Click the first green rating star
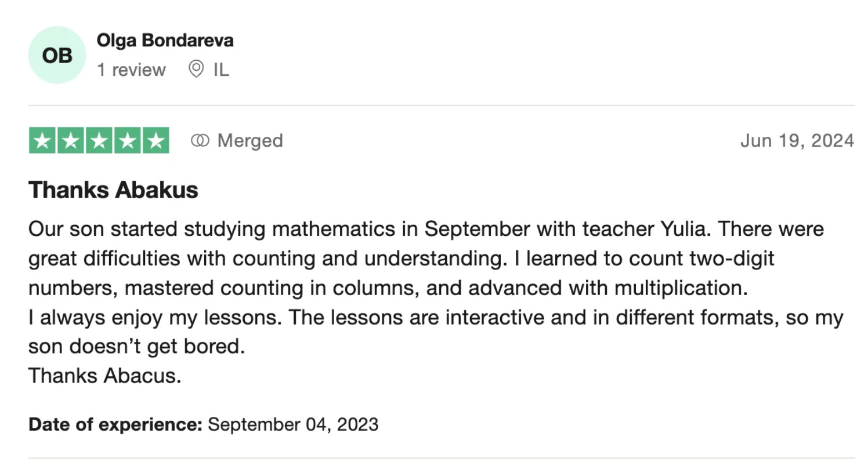 (x=42, y=140)
